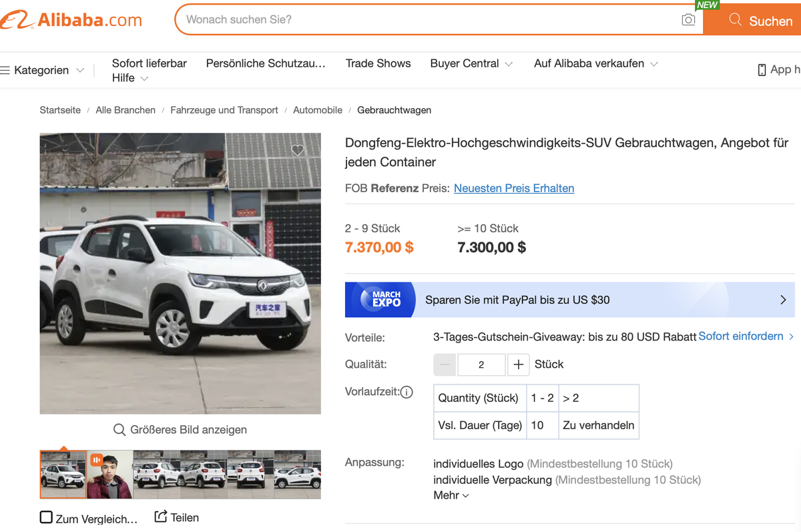This screenshot has width=801, height=532.
Task: Select the third car thumbnail
Action: (157, 475)
